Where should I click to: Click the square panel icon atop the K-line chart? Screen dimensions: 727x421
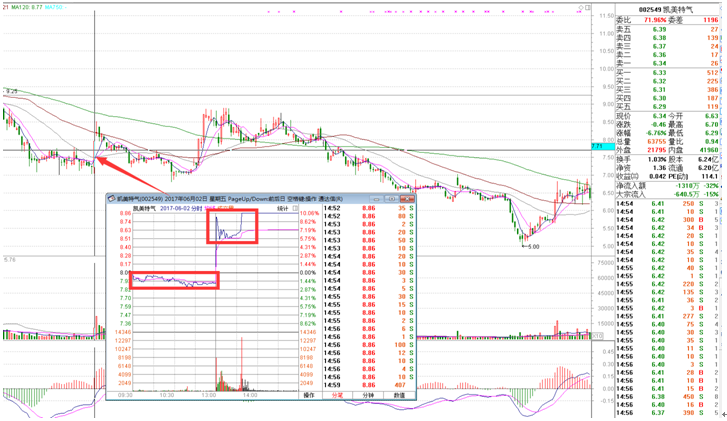pyautogui.click(x=588, y=7)
